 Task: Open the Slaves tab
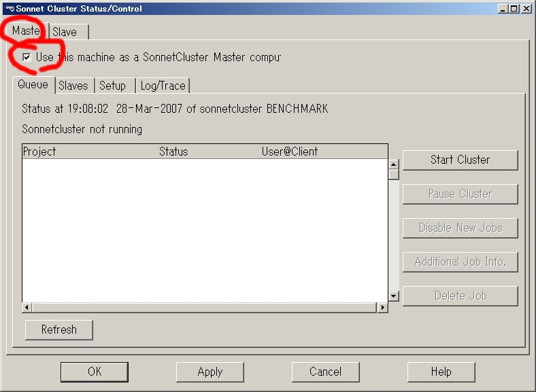(x=73, y=86)
